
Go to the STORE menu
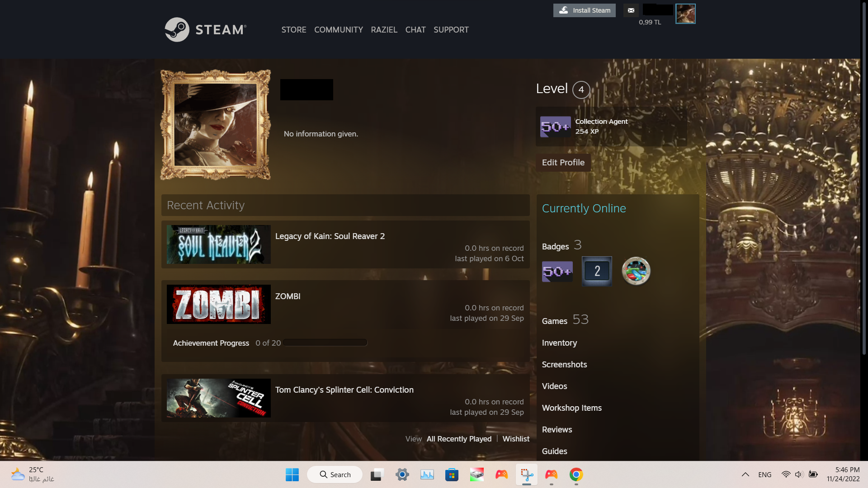294,30
